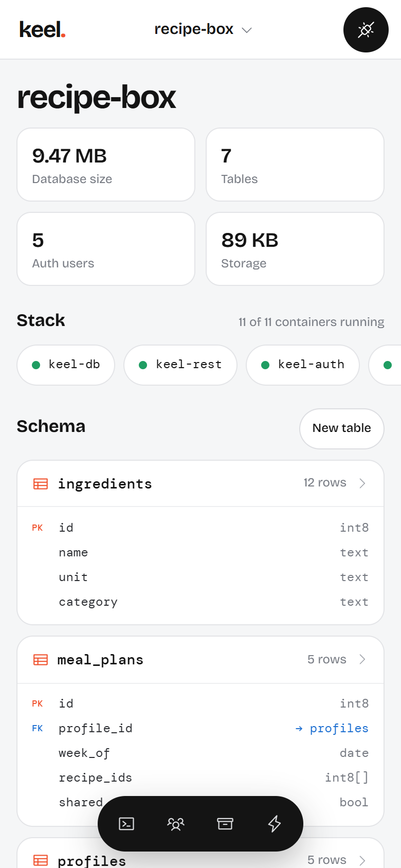Open the 89 KB Storage card
401x868 pixels.
(295, 249)
